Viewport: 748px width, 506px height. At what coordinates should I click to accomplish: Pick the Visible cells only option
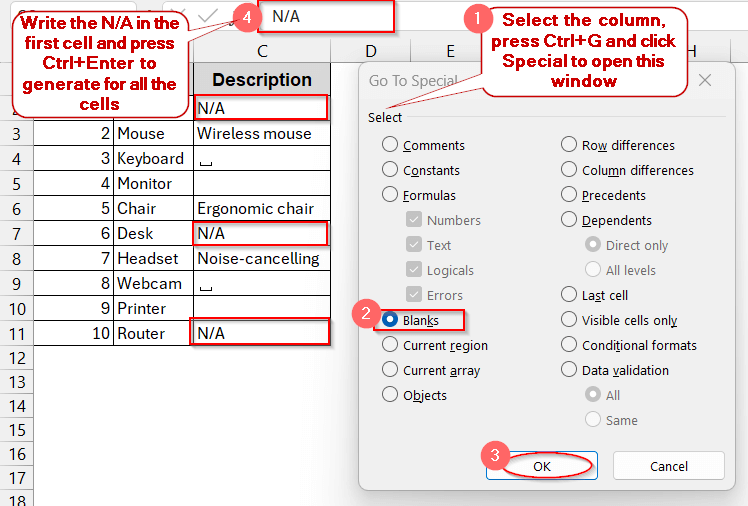coord(569,320)
